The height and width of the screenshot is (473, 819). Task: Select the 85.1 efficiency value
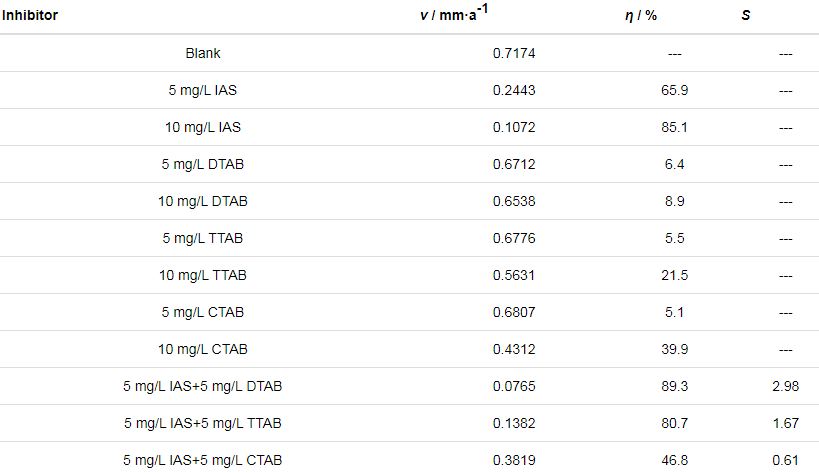pyautogui.click(x=674, y=127)
